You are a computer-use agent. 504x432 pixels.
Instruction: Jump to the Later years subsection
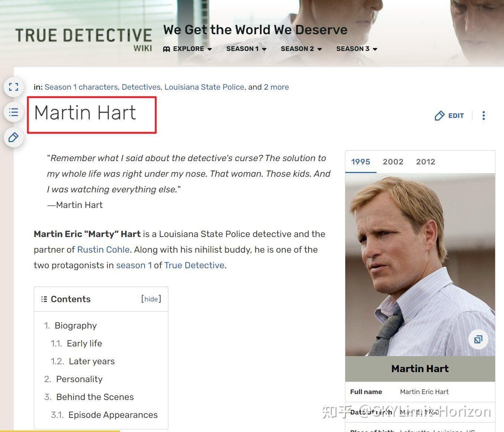tap(92, 361)
